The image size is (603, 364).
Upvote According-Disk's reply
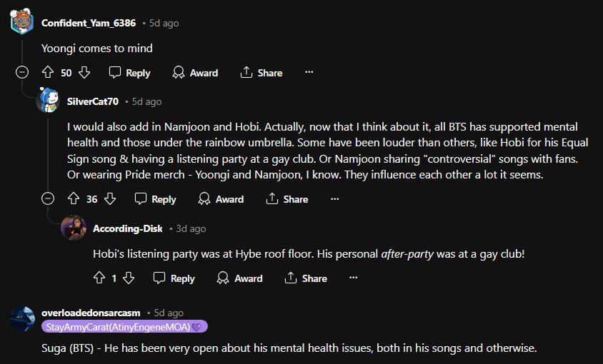[99, 278]
